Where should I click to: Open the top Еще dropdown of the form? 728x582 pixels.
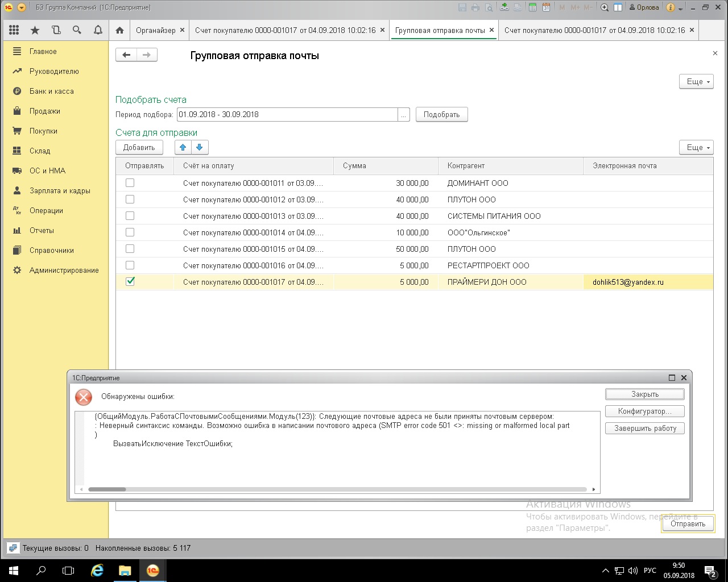point(697,81)
